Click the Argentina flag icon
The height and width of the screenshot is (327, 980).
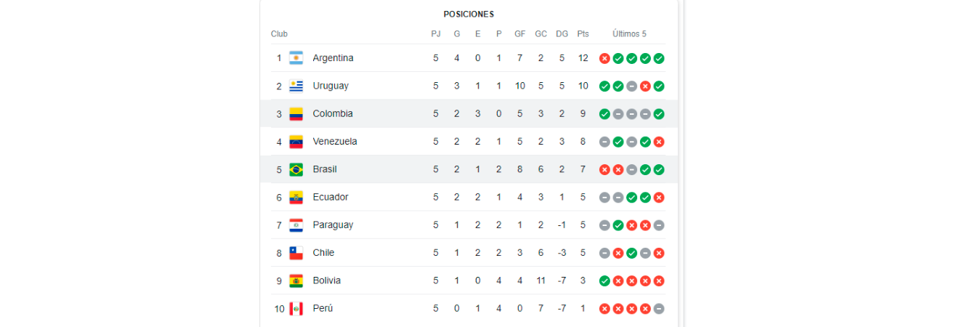(x=296, y=58)
